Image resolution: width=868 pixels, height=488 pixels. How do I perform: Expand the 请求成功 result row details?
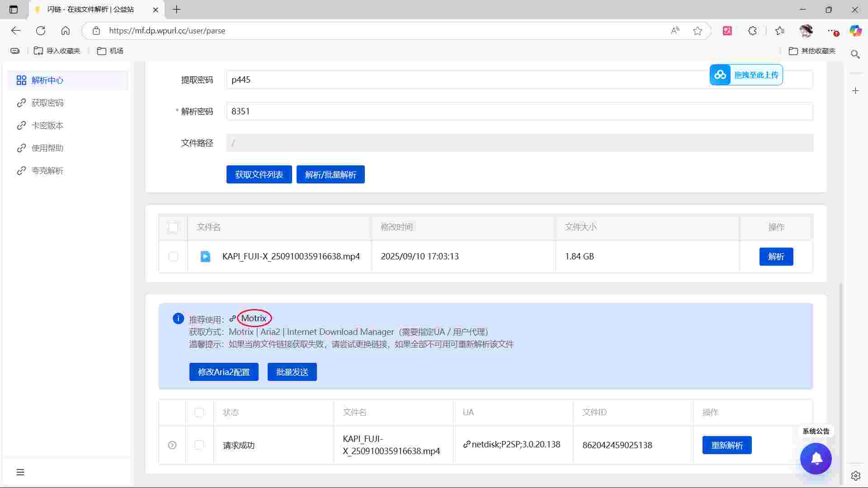point(172,445)
